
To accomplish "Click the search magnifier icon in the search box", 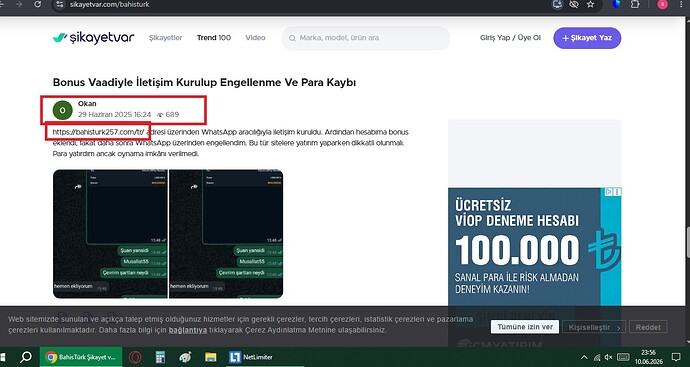I will [x=292, y=38].
